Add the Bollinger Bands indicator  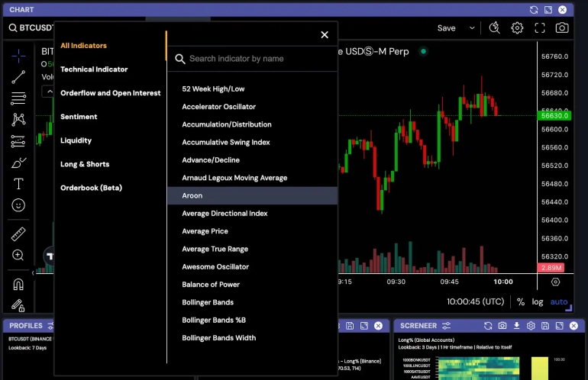point(208,302)
